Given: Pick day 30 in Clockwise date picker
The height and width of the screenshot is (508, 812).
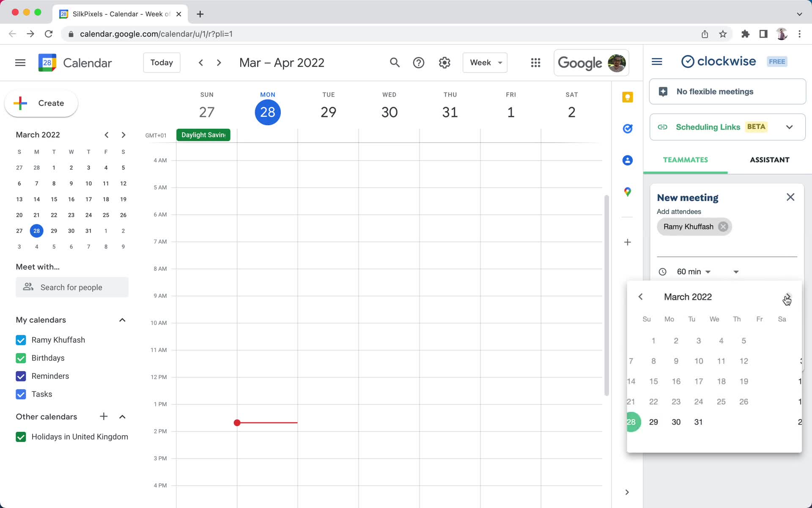Looking at the screenshot, I should coord(676,422).
